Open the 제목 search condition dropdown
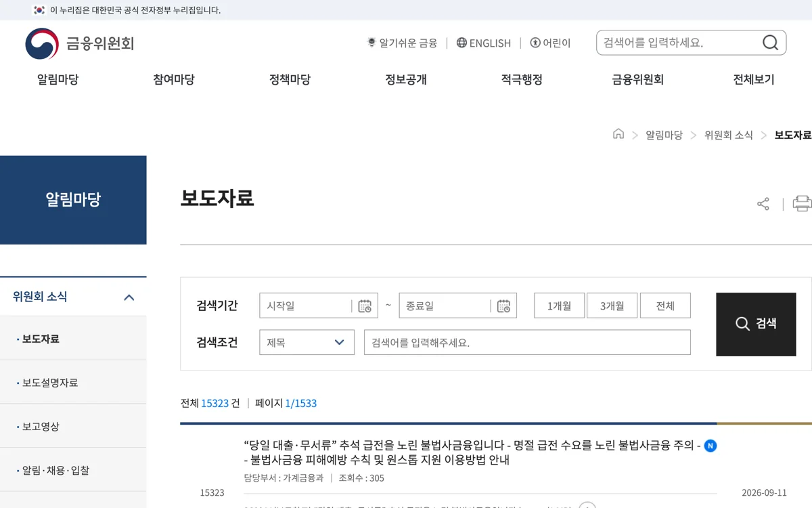This screenshot has width=812, height=508. coord(307,342)
